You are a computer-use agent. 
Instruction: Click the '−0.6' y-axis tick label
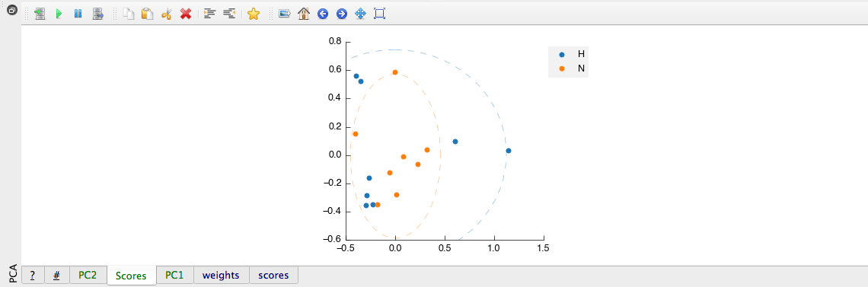click(331, 240)
